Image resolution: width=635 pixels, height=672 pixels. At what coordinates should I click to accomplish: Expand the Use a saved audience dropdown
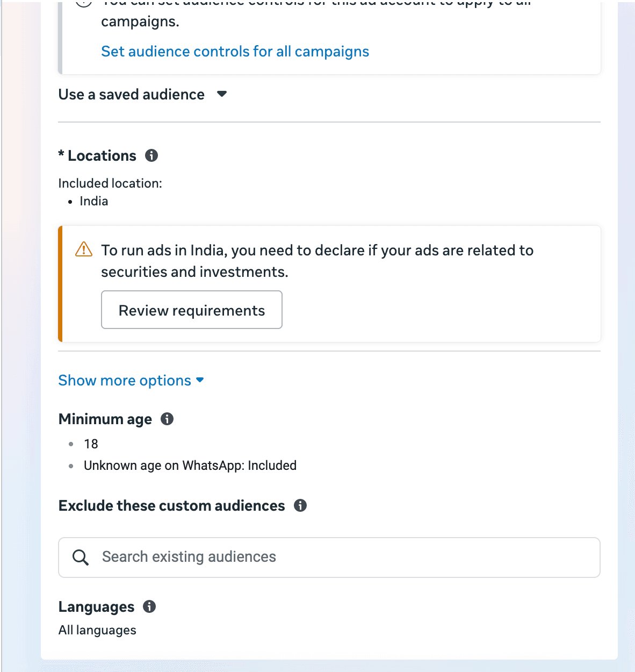(x=222, y=95)
